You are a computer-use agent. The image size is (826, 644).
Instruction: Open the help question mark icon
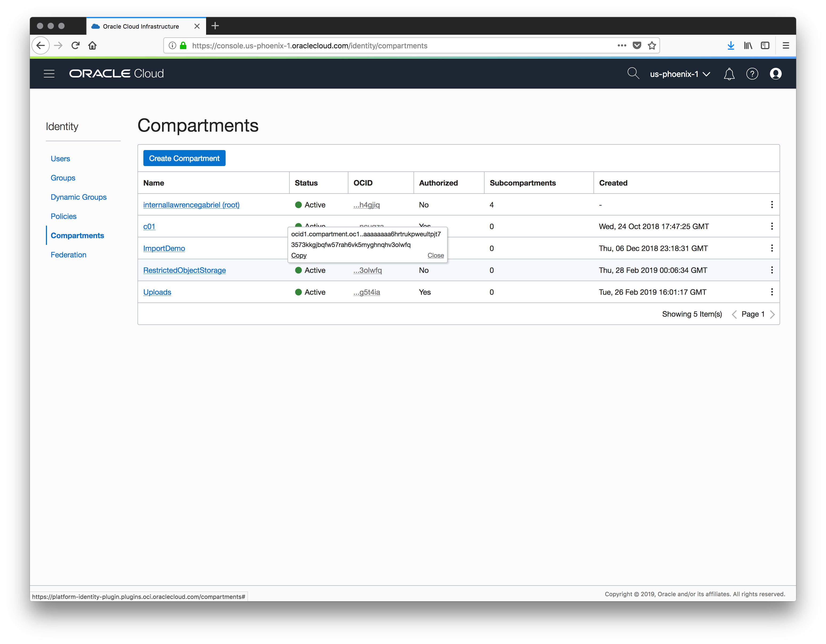(x=752, y=74)
